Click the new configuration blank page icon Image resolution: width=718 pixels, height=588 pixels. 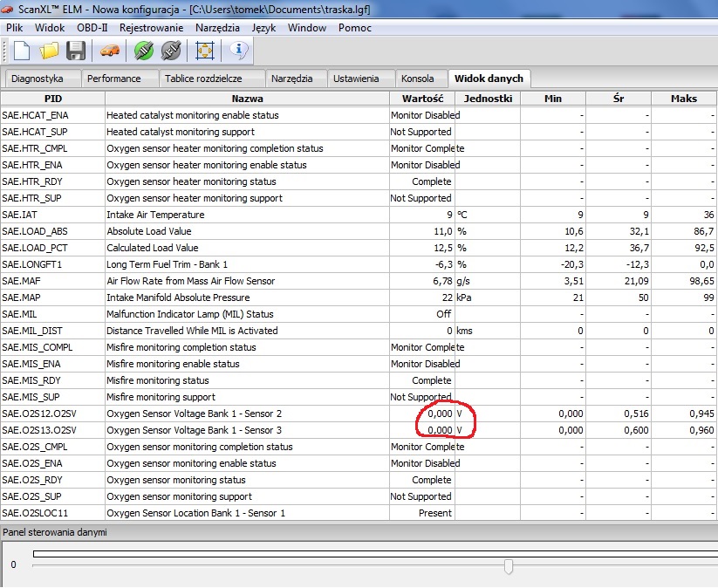[20, 51]
